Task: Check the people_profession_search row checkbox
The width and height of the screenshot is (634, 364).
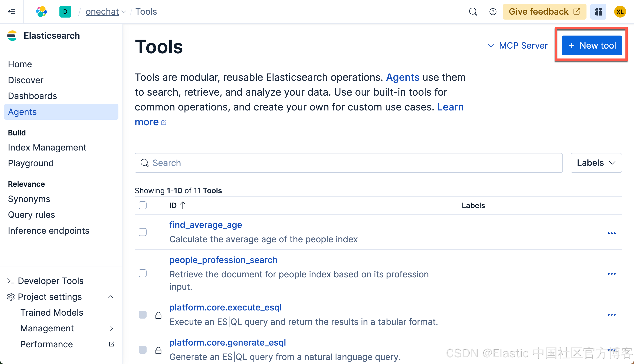Action: (143, 273)
